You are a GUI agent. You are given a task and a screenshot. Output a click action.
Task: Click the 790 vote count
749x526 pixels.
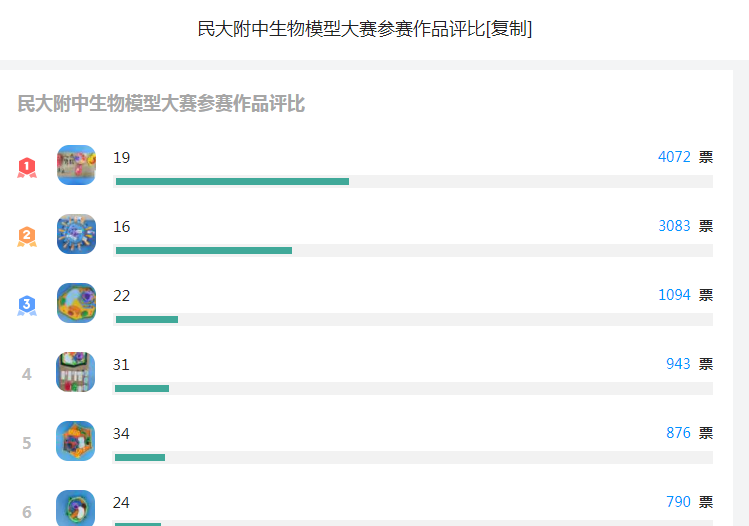pos(678,502)
